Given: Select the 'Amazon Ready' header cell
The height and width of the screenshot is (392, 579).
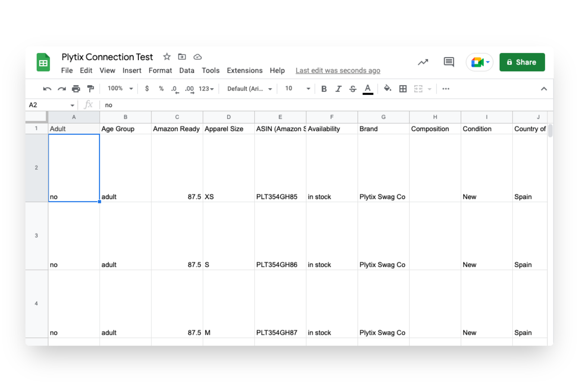Looking at the screenshot, I should [x=177, y=129].
